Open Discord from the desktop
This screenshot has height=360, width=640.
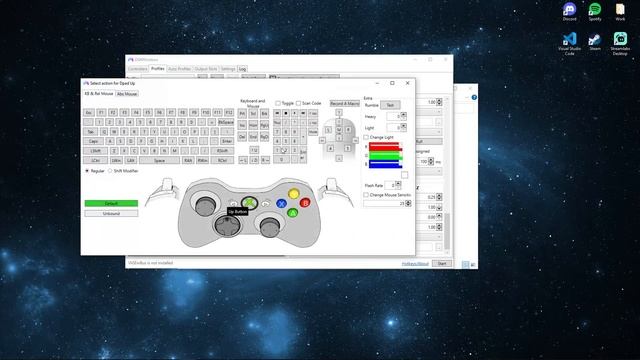pyautogui.click(x=569, y=11)
